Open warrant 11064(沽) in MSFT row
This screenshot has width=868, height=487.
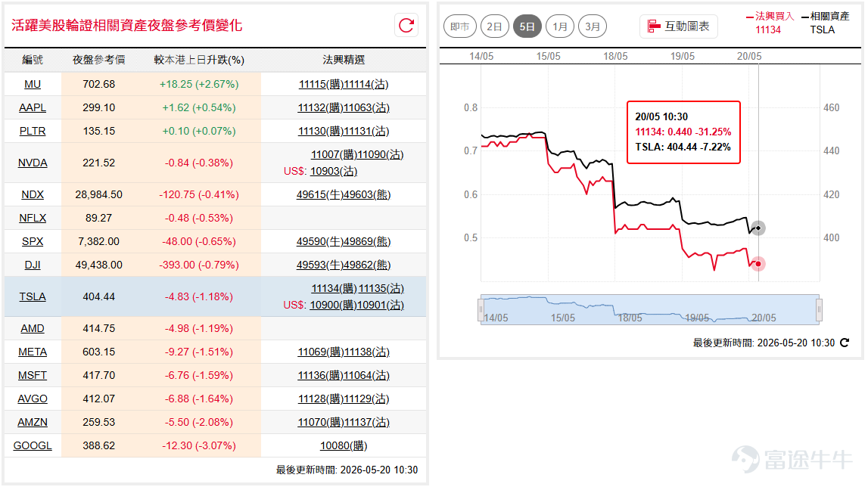click(366, 375)
